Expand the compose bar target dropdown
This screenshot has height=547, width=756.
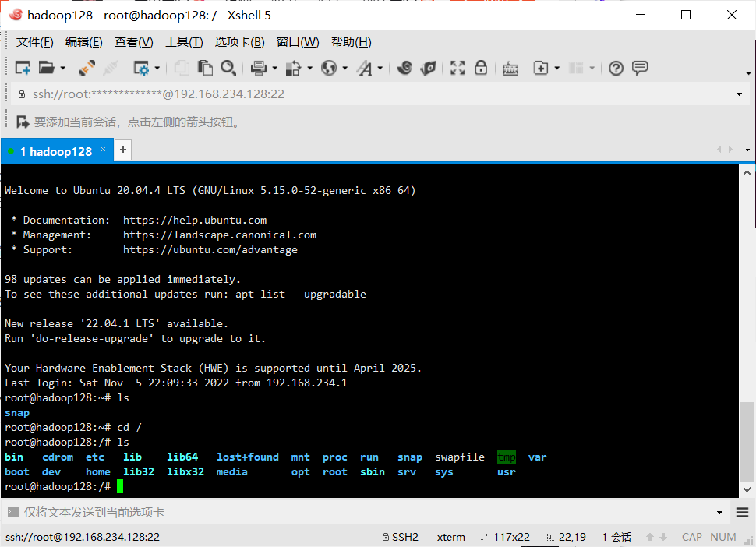(720, 513)
